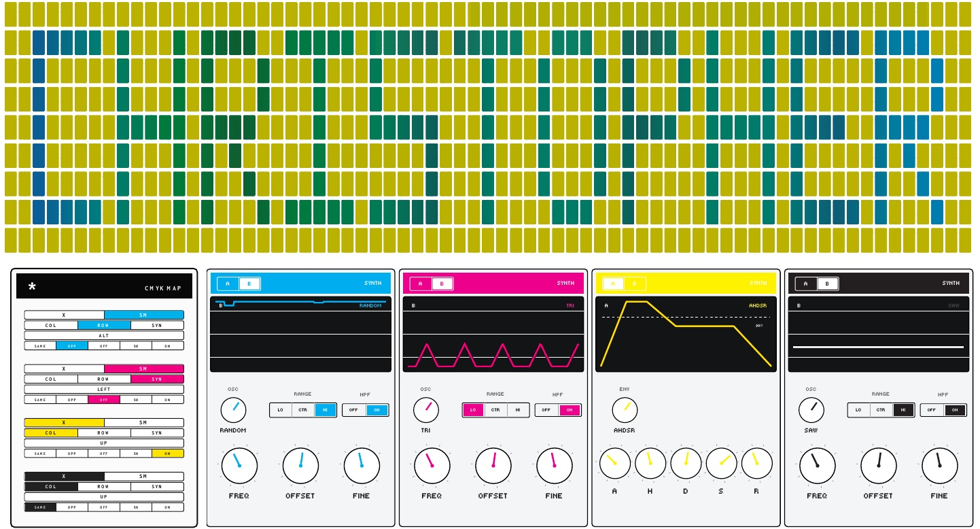This screenshot has width=980, height=529.
Task: Click the yellow AHDSR envelope knob
Action: tap(625, 410)
